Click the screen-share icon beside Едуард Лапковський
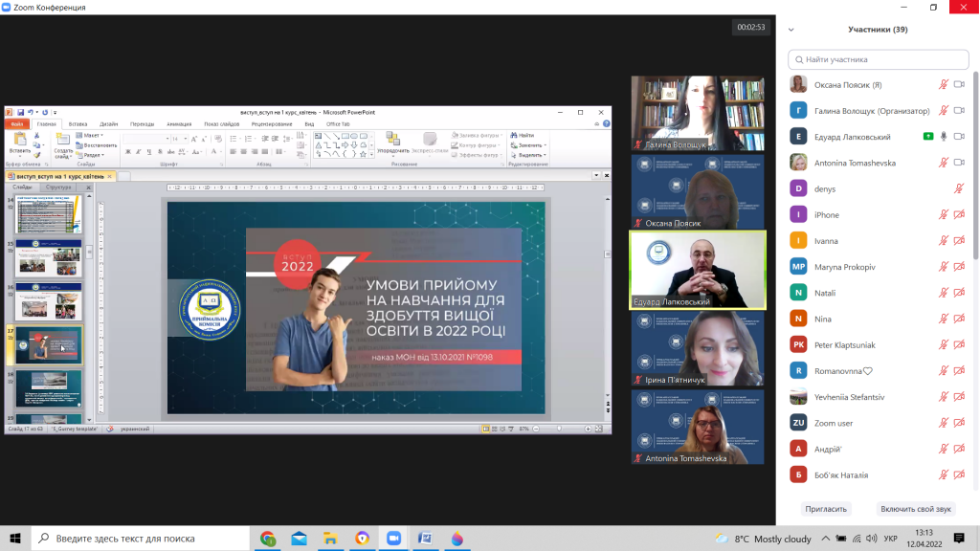This screenshot has height=551, width=980. (x=927, y=137)
